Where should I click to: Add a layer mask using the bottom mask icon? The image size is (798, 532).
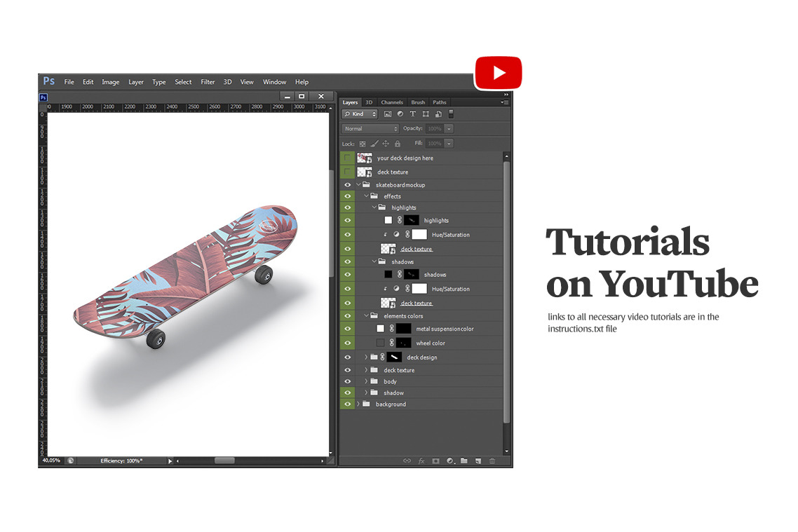pos(435,461)
